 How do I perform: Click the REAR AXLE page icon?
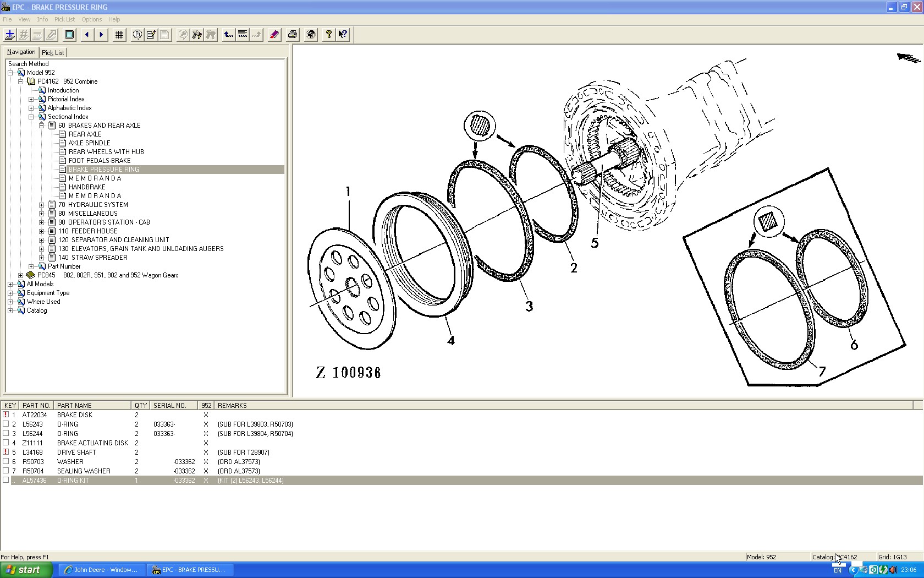coord(63,134)
